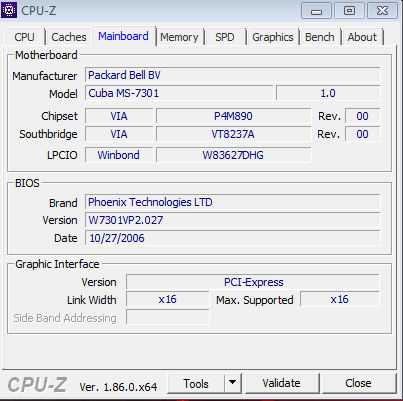Open the Caches tab

(69, 37)
